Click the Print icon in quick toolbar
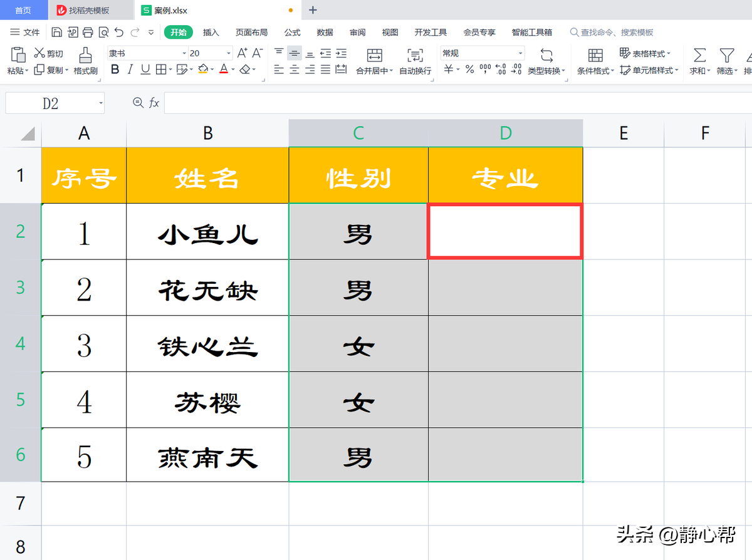752x560 pixels. (x=88, y=32)
